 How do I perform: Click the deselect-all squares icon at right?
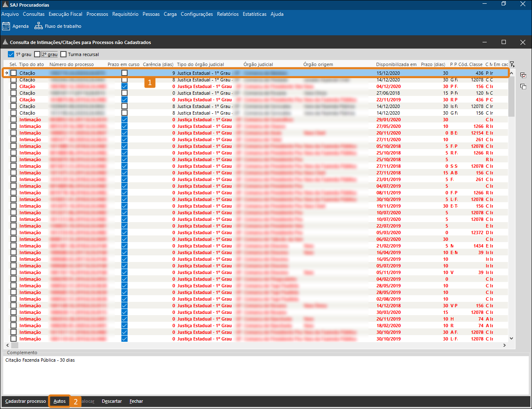coord(523,86)
